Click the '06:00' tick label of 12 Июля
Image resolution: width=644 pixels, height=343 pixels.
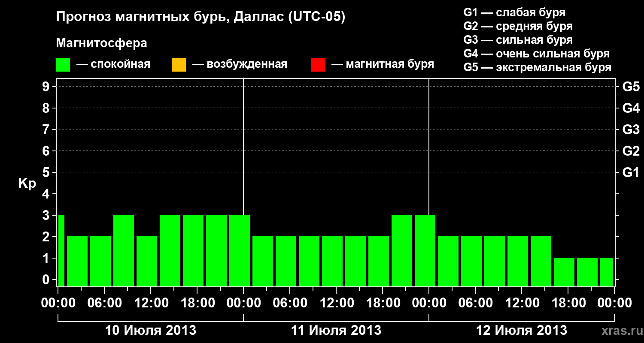(475, 303)
